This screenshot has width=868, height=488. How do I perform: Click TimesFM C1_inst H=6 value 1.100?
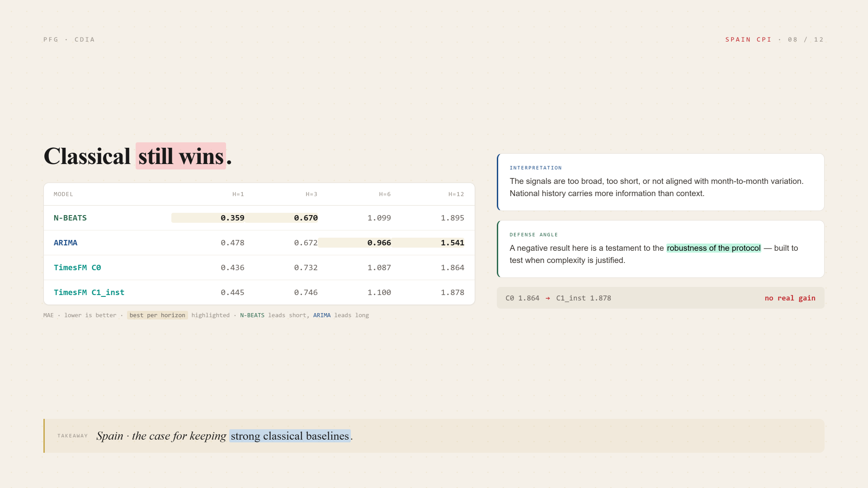[379, 292]
